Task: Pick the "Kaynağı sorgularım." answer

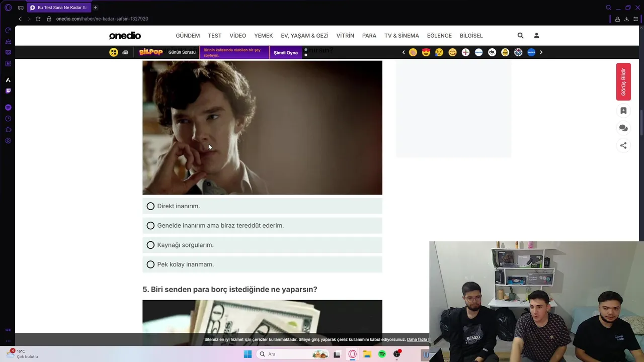Action: [x=262, y=245]
